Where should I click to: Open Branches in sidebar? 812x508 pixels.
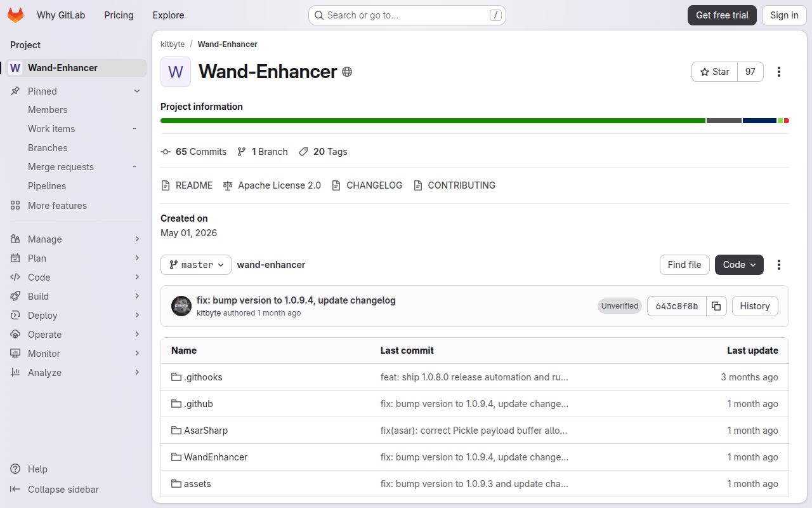click(x=48, y=148)
